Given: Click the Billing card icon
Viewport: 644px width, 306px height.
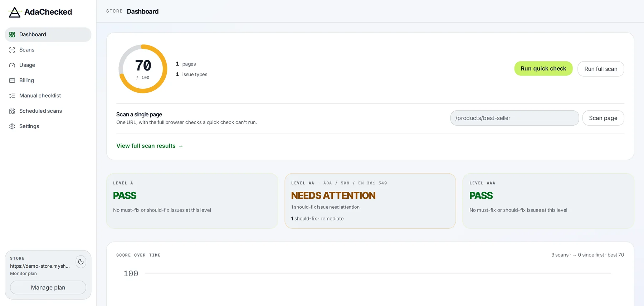Looking at the screenshot, I should [x=12, y=81].
